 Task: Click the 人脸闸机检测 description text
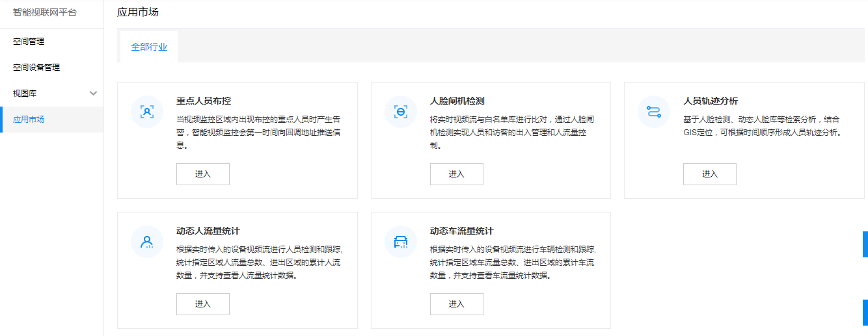tap(513, 133)
